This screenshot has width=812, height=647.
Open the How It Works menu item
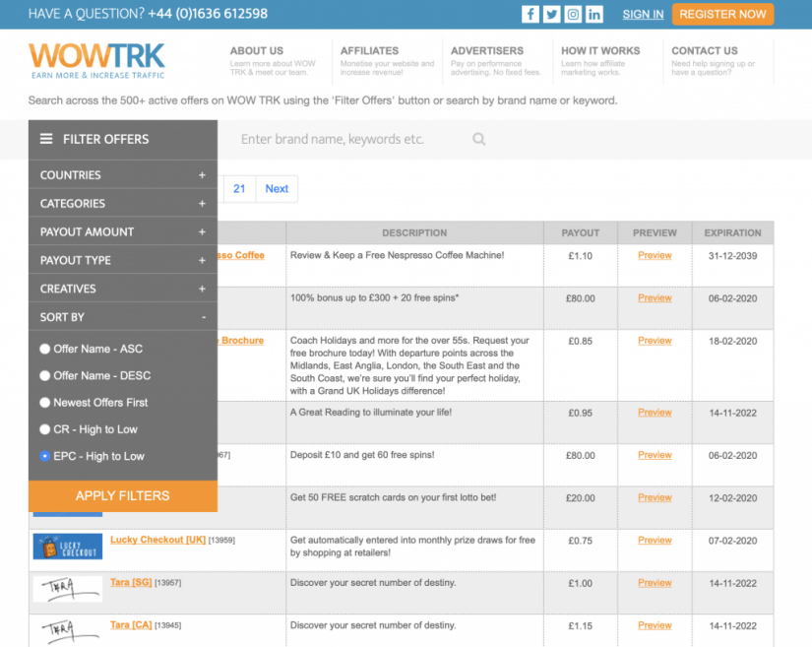[600, 50]
